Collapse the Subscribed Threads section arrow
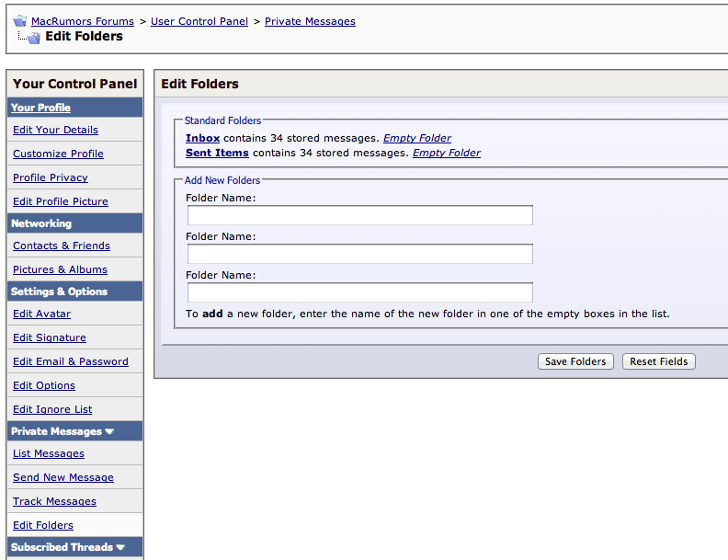This screenshot has width=728, height=560. click(x=120, y=547)
